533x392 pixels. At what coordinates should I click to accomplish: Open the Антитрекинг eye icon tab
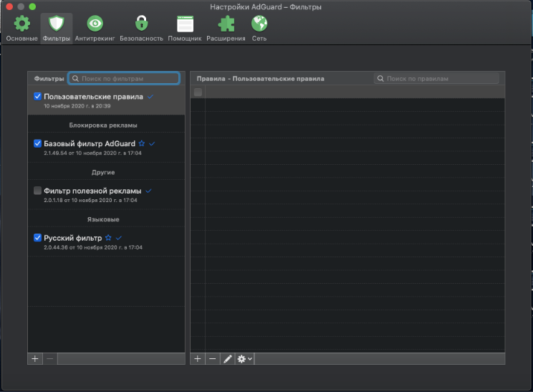pyautogui.click(x=95, y=27)
